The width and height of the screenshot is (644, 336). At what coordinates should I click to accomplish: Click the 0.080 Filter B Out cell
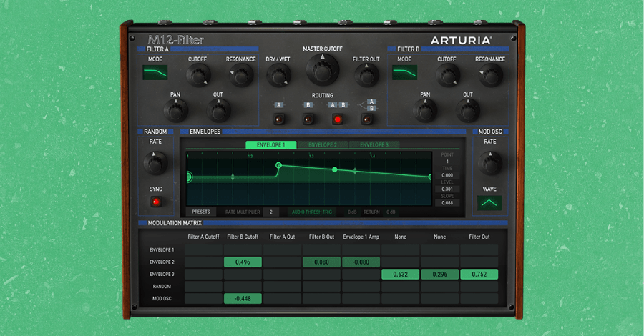click(321, 262)
